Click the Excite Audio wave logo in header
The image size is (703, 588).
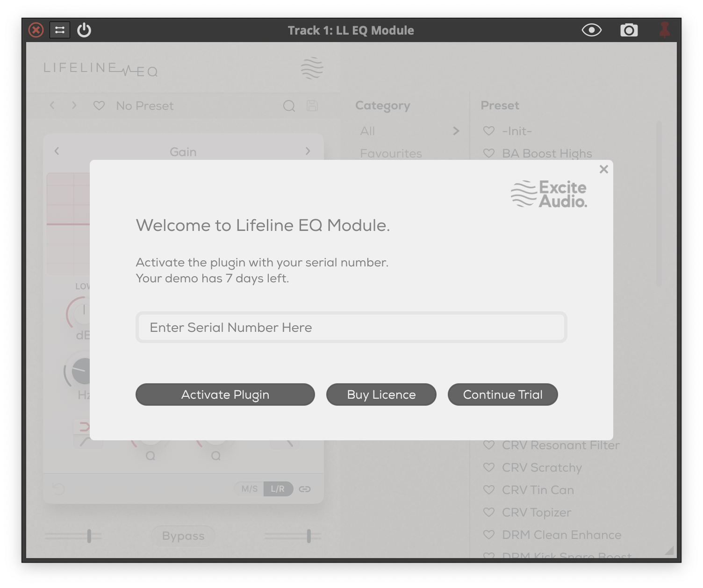(312, 68)
